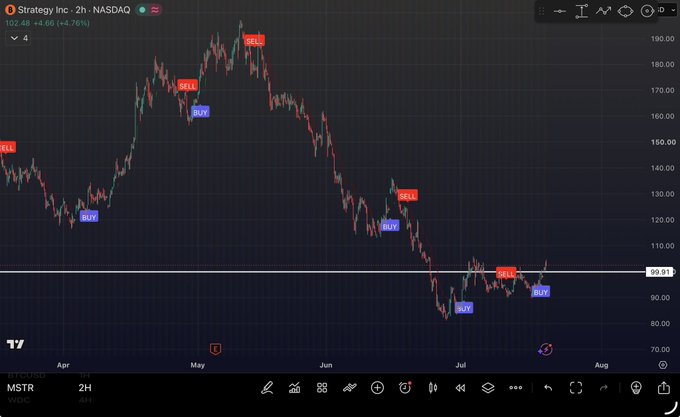Open the three-dots more menu
680x417 pixels.
point(516,388)
